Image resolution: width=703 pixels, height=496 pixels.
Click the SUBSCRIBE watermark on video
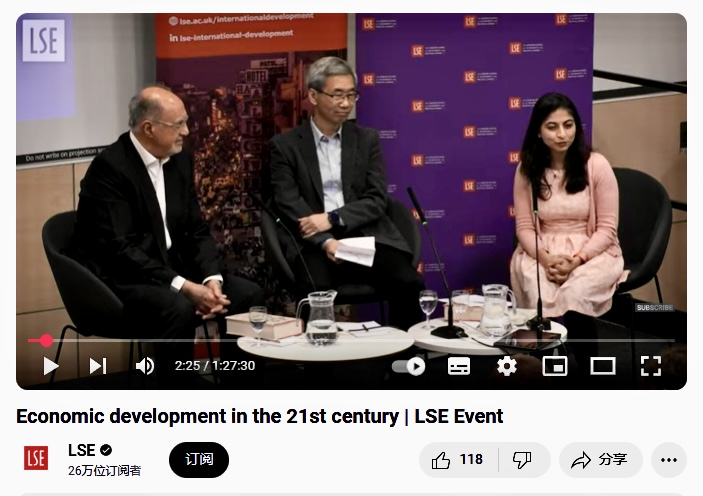click(x=655, y=308)
